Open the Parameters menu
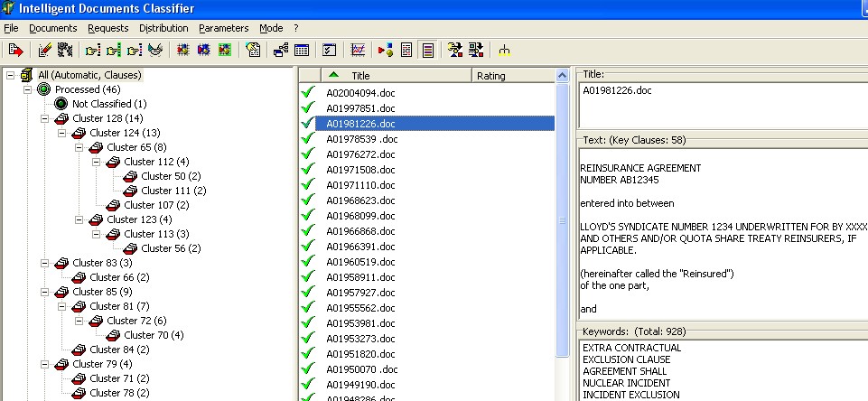Screen dimensions: 868x401 coord(224,28)
